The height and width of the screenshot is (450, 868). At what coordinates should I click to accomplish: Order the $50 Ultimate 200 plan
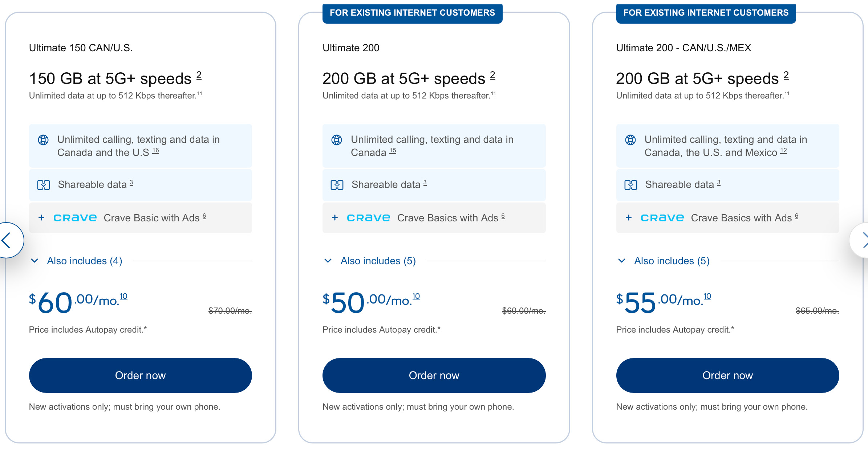[x=434, y=375]
